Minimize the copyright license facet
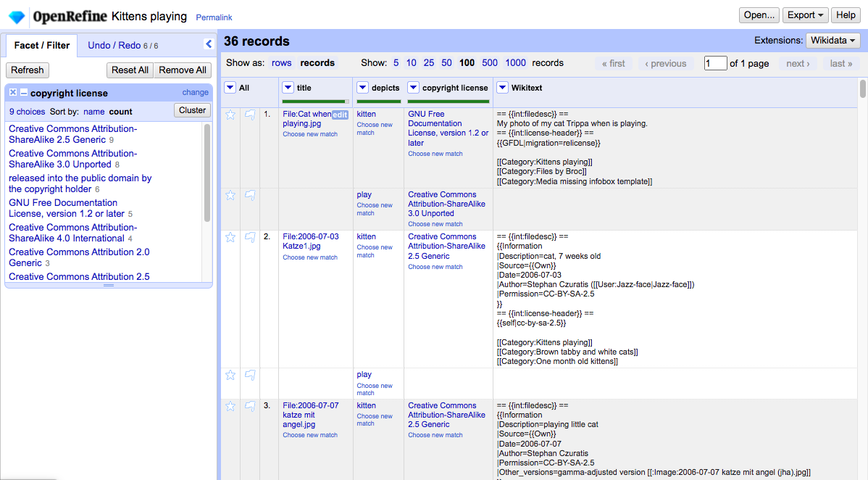Screen dimensions: 868x480 point(22,93)
